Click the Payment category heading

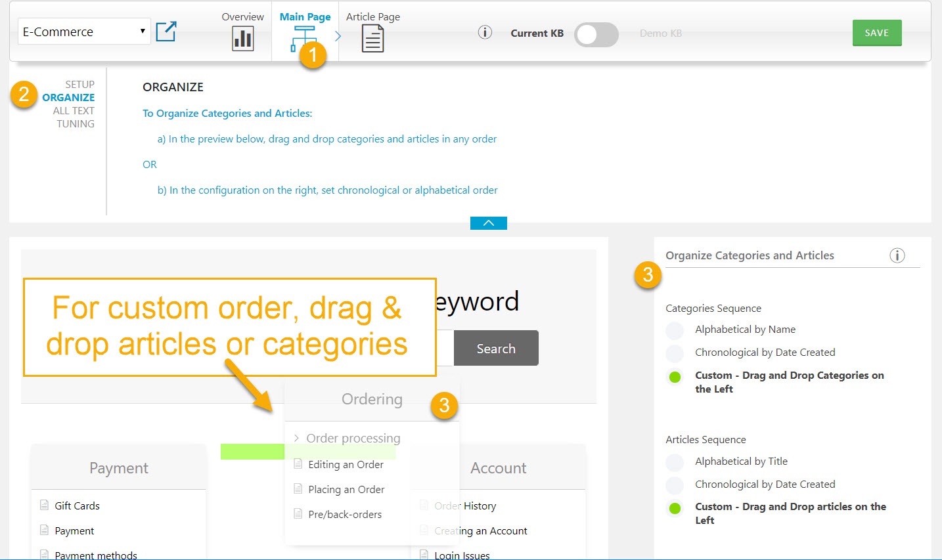119,468
